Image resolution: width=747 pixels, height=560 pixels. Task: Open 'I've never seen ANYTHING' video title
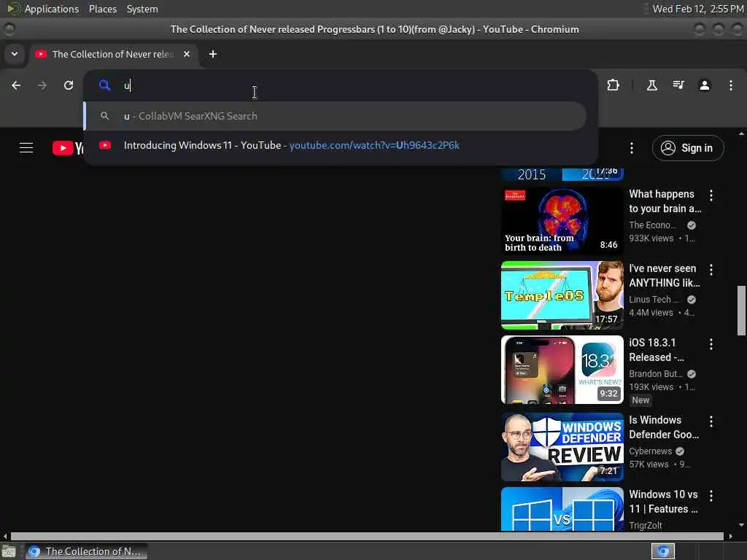(665, 276)
